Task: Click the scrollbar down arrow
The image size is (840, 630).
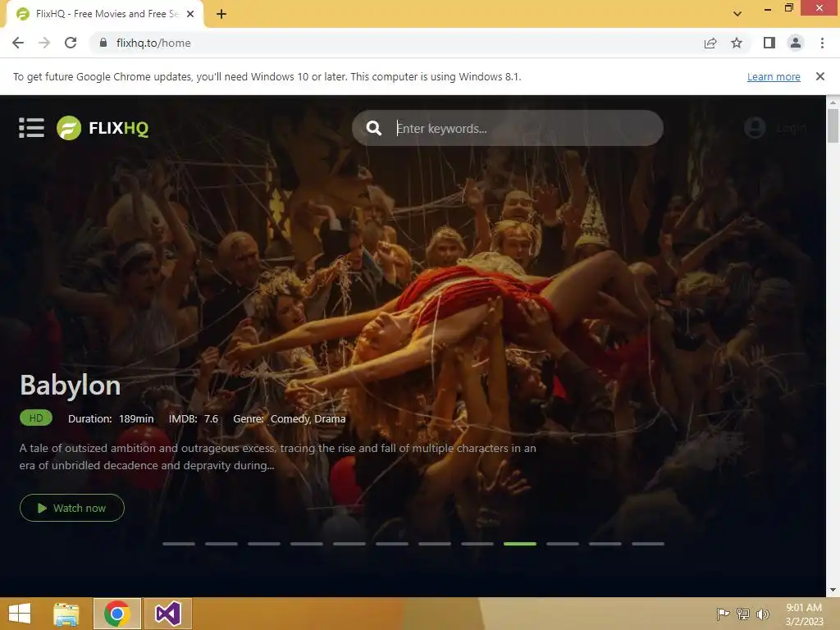Action: tap(833, 590)
